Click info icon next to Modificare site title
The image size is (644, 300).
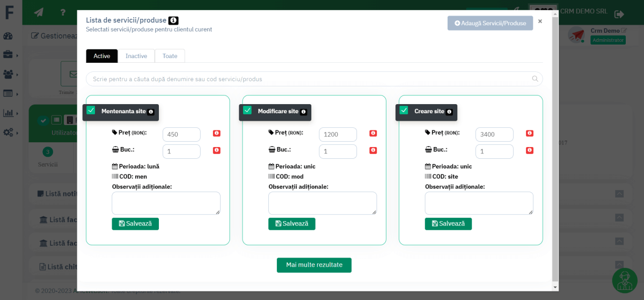coord(304,112)
